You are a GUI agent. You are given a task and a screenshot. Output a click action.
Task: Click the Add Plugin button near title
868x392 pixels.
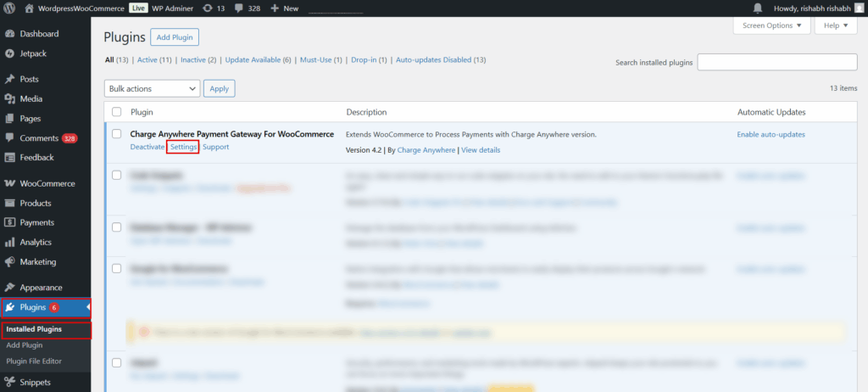click(175, 37)
